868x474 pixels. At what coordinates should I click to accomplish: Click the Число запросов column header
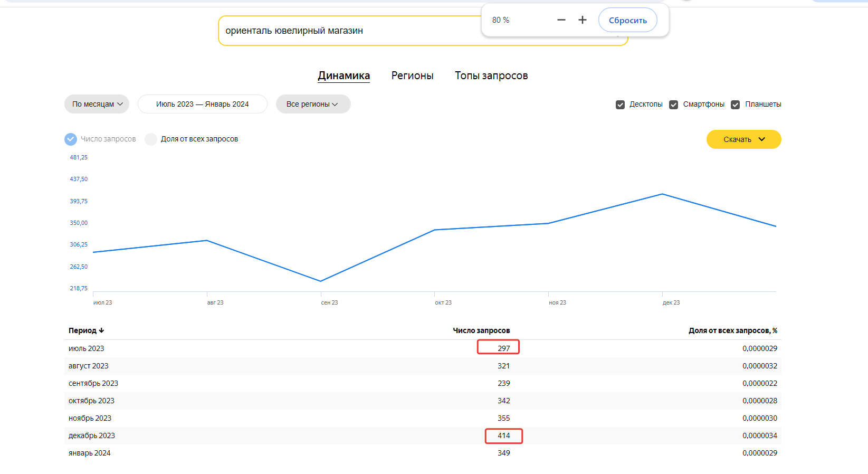pos(481,330)
